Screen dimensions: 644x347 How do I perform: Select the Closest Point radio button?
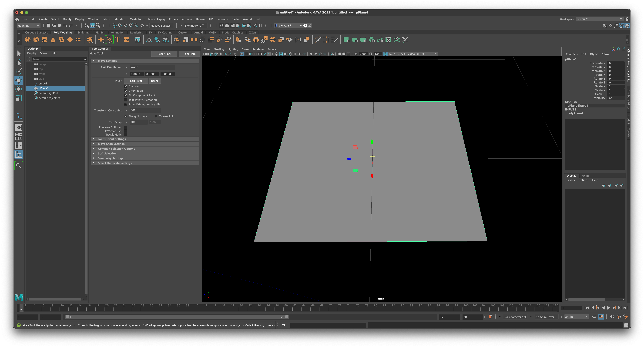pyautogui.click(x=156, y=116)
